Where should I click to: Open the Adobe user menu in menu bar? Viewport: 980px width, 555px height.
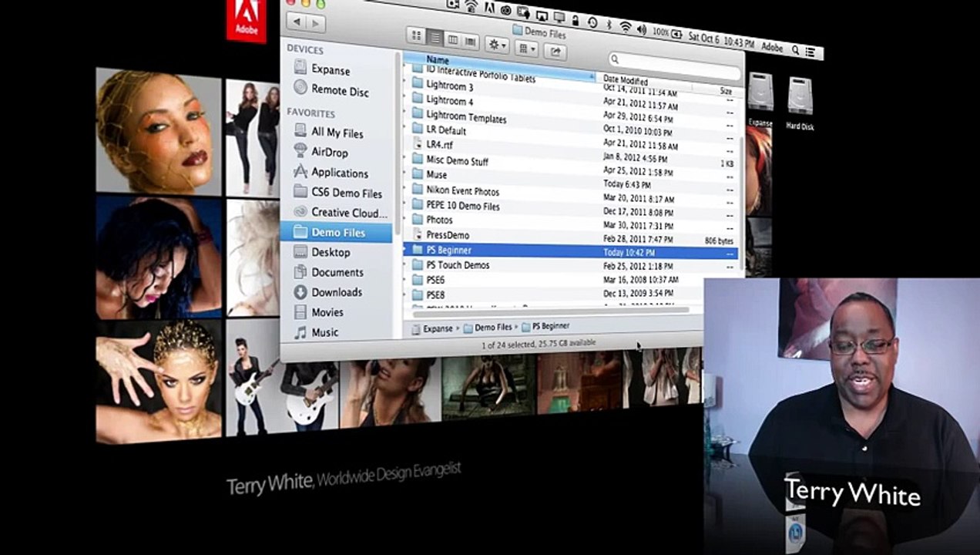pyautogui.click(x=772, y=47)
